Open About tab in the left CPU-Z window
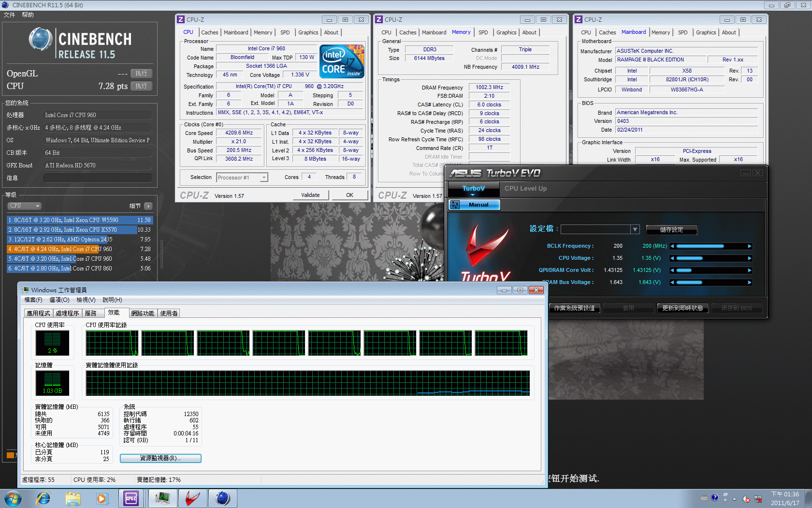This screenshot has width=812, height=508. 331,32
